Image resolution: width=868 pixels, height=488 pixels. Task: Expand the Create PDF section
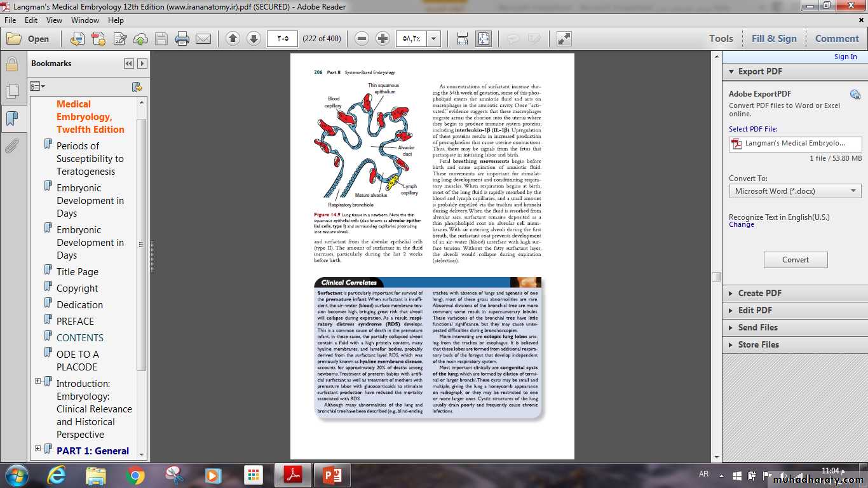click(759, 293)
